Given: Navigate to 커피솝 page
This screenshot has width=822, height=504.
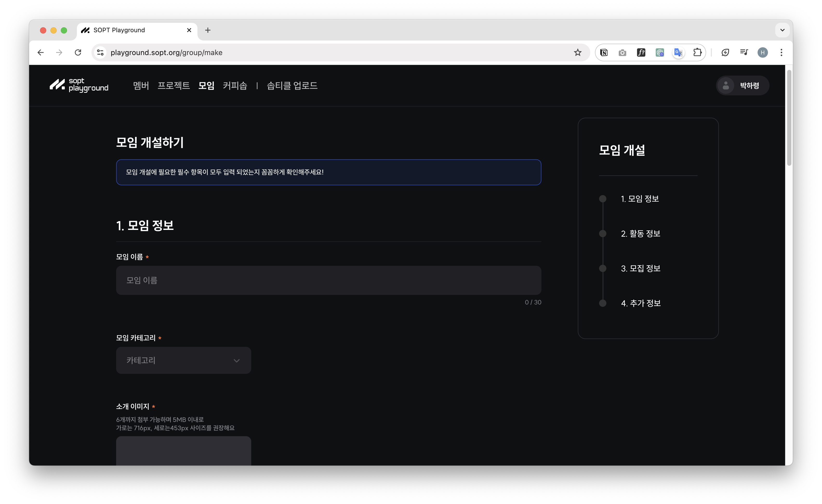Looking at the screenshot, I should pyautogui.click(x=235, y=86).
